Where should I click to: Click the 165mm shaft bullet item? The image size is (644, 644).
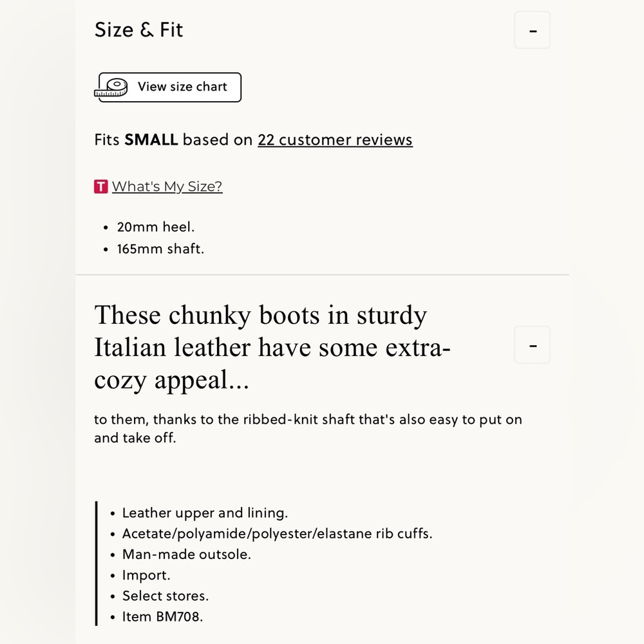[160, 249]
